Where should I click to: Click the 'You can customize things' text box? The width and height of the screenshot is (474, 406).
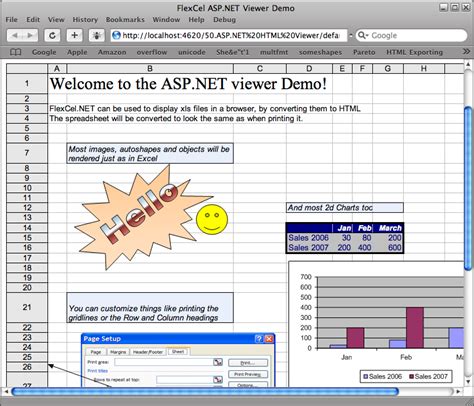click(150, 308)
